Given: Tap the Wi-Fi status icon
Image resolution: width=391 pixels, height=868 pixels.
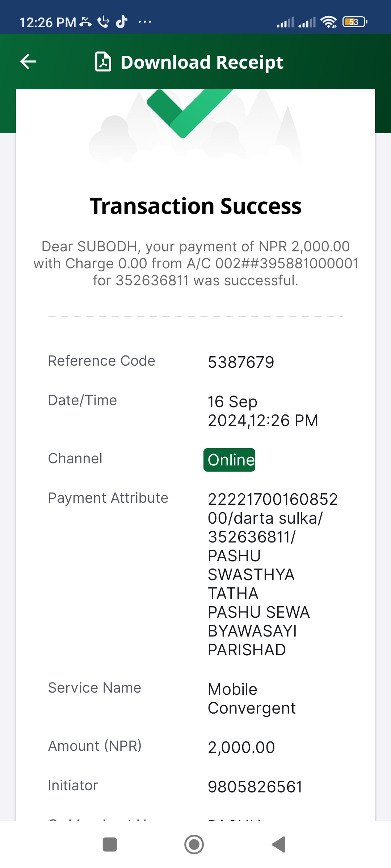Looking at the screenshot, I should (329, 22).
